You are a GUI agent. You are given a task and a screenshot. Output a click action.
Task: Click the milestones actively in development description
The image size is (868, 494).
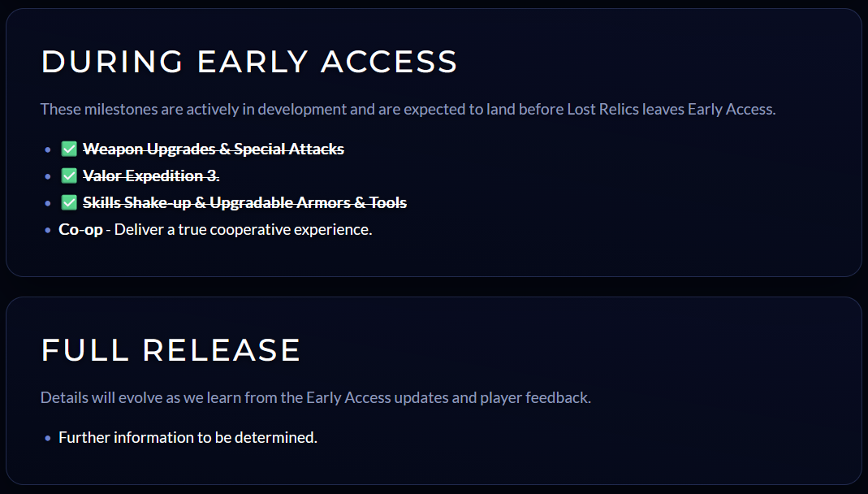(408, 109)
